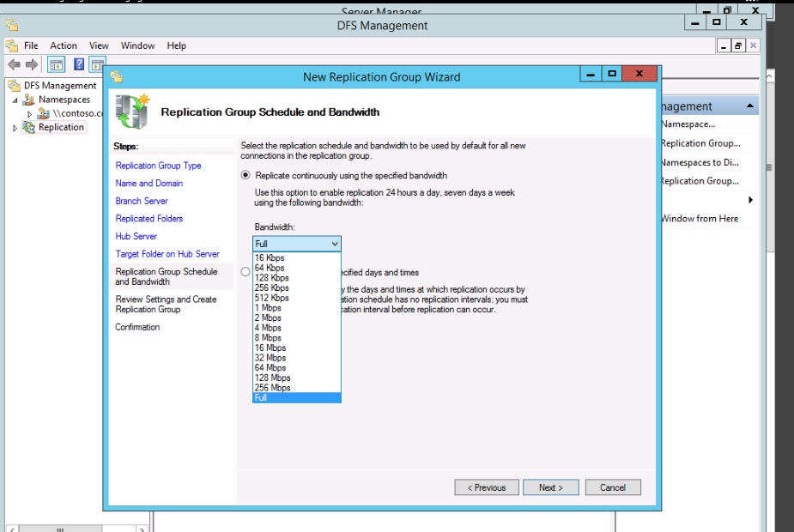Click the Replication node icon in tree
Image resolution: width=794 pixels, height=532 pixels.
click(28, 127)
